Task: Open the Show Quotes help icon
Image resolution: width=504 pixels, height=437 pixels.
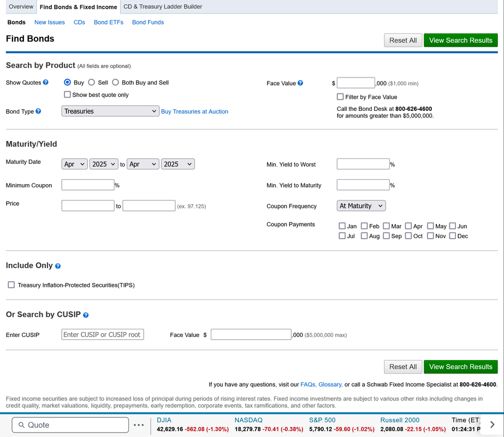Action: (x=46, y=82)
